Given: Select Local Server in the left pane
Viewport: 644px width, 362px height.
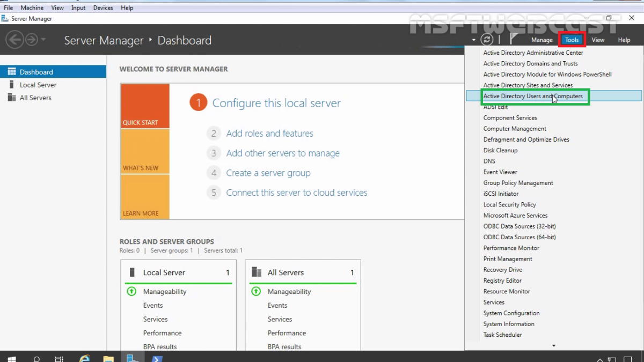Looking at the screenshot, I should pyautogui.click(x=53, y=85).
